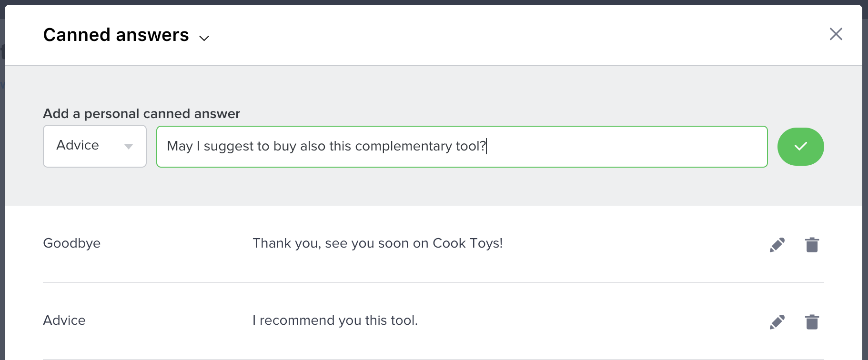Viewport: 868px width, 360px height.
Task: Click the divider line below Goodbye row
Action: [x=429, y=282]
